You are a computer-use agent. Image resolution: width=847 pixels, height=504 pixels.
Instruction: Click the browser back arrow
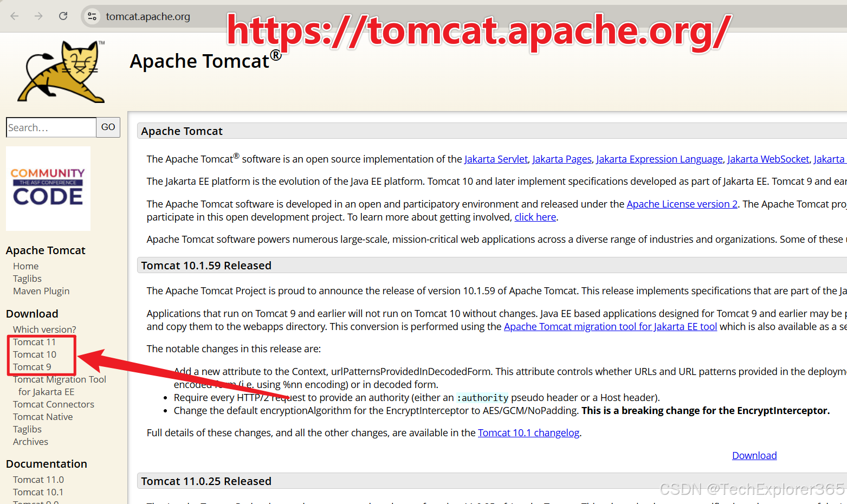[15, 16]
